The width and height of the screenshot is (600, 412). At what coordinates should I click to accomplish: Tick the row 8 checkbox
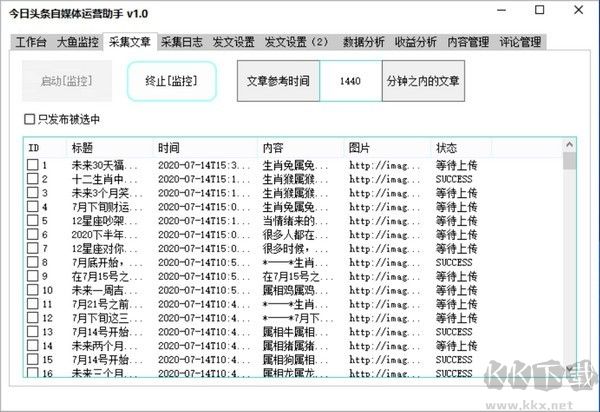pos(33,262)
